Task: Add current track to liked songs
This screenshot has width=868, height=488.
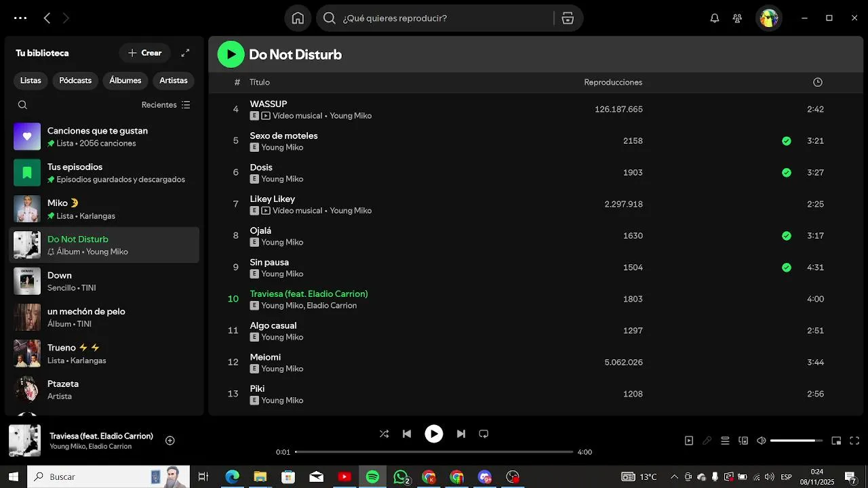Action: (x=170, y=441)
